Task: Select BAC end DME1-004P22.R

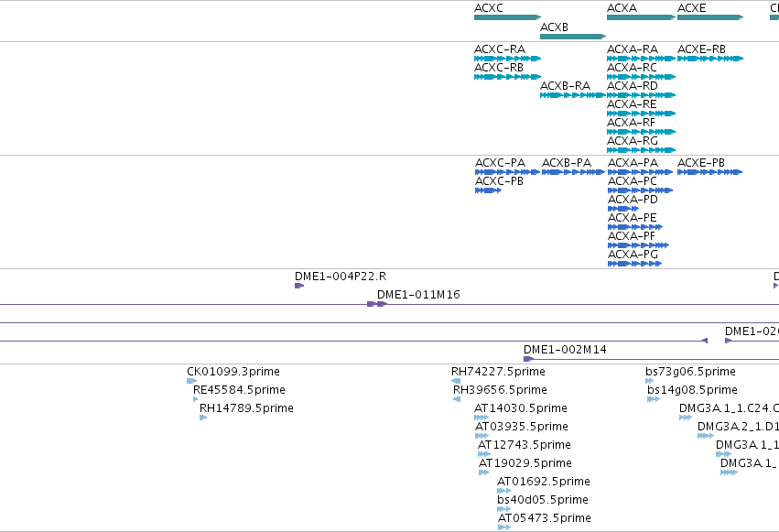Action: pos(299,286)
